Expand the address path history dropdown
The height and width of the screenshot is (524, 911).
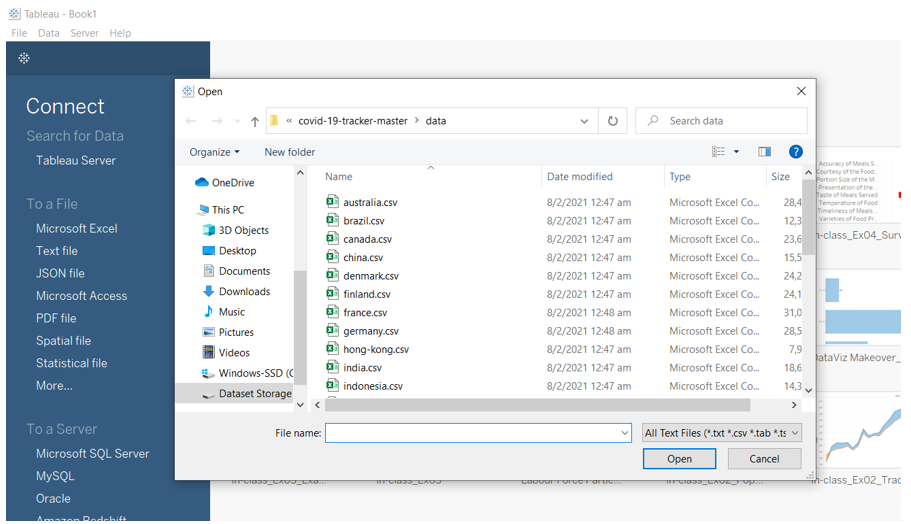coord(584,121)
